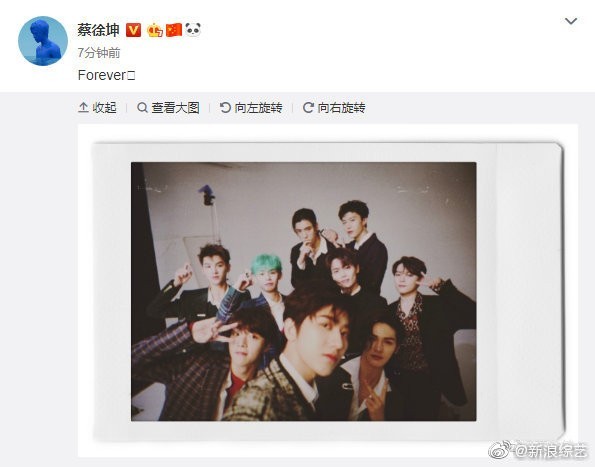This screenshot has width=595, height=467.
Task: Click the Weibo eye logo watermark
Action: coord(500,450)
